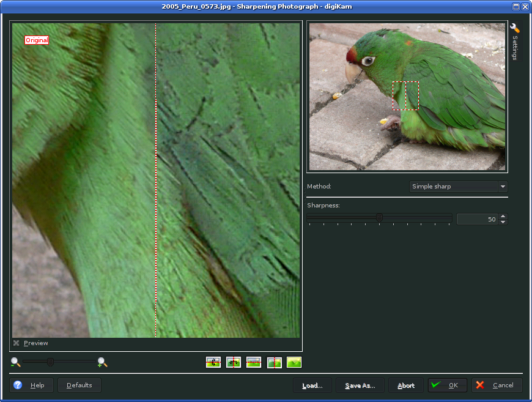Select horizontal contiguous split preview icon
Screen dimensions: 532x402
pyautogui.click(x=254, y=362)
